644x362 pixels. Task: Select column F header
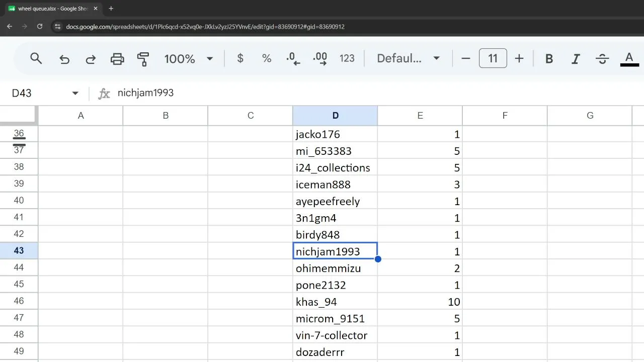coord(505,116)
